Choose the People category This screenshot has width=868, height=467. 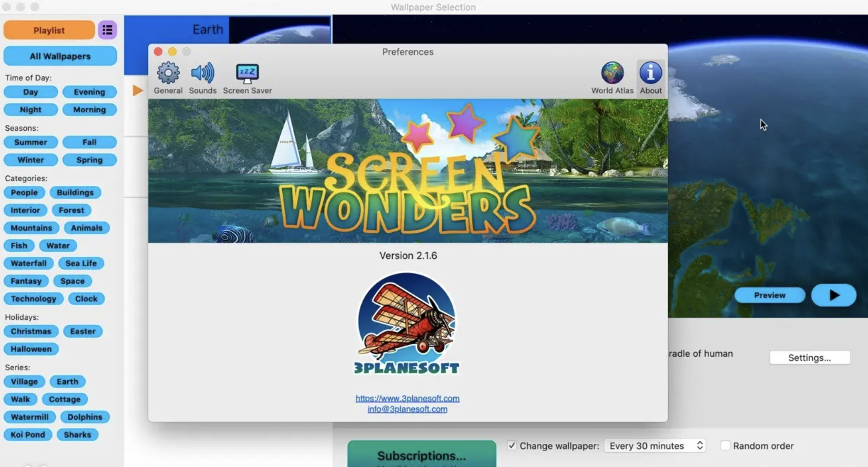(x=24, y=193)
